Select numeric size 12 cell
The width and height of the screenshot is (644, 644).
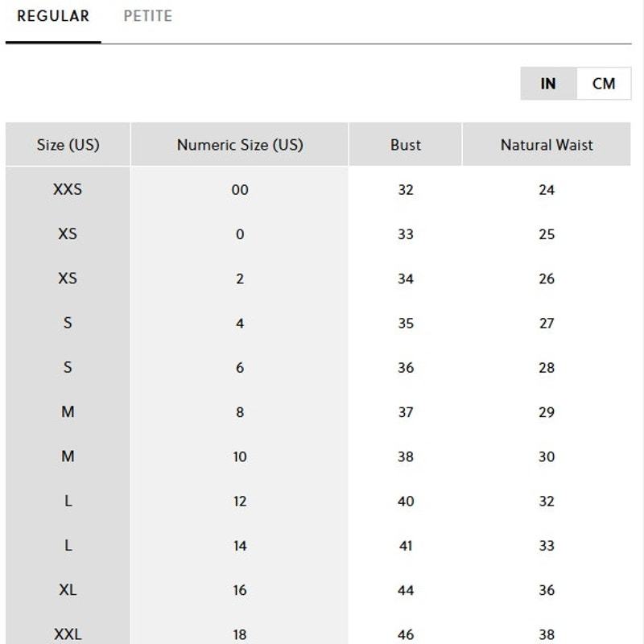[x=240, y=501]
